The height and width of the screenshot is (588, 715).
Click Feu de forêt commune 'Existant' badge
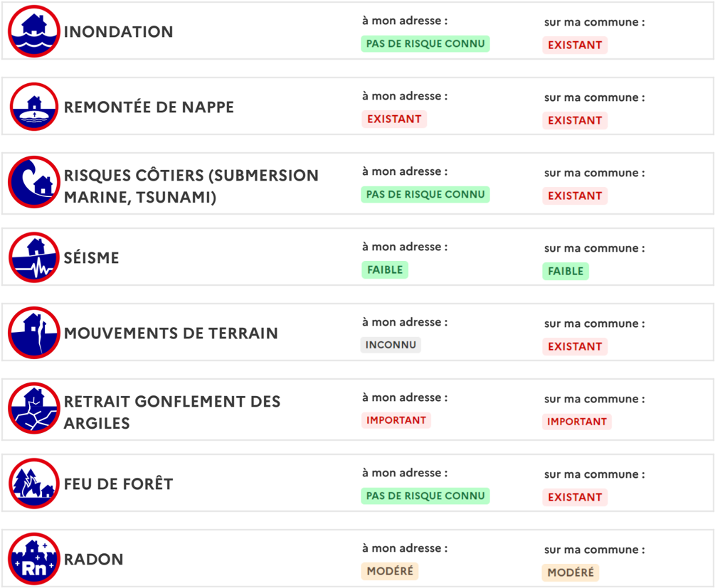[x=575, y=498]
